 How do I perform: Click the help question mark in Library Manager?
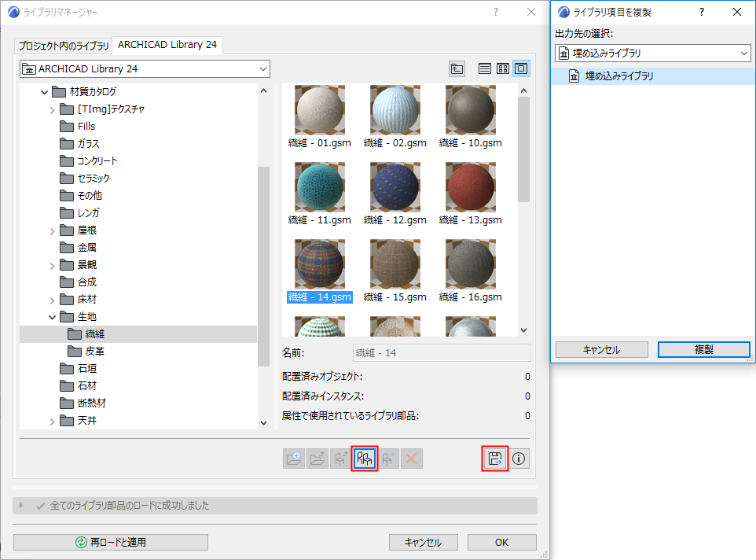(x=496, y=12)
